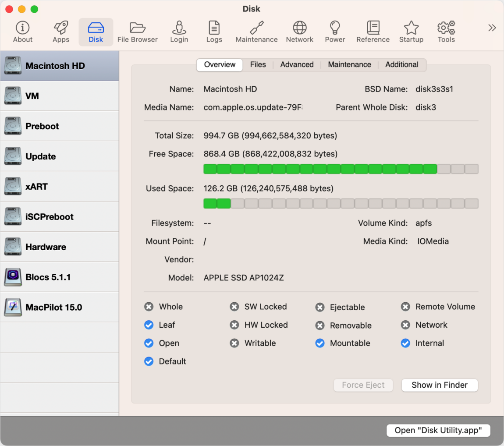The image size is (504, 446).
Task: Click the Leaf status checkmark
Action: pyautogui.click(x=149, y=325)
